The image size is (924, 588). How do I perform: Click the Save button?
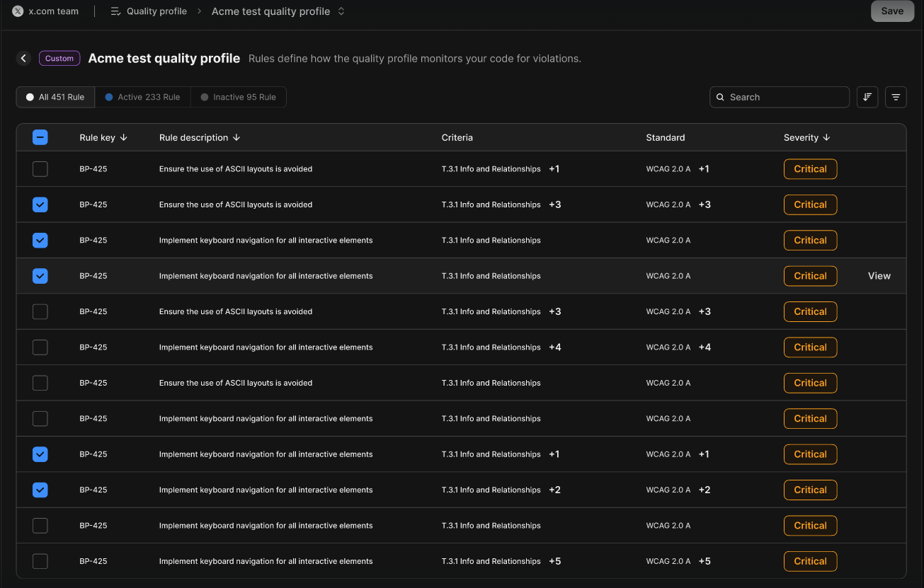point(892,11)
